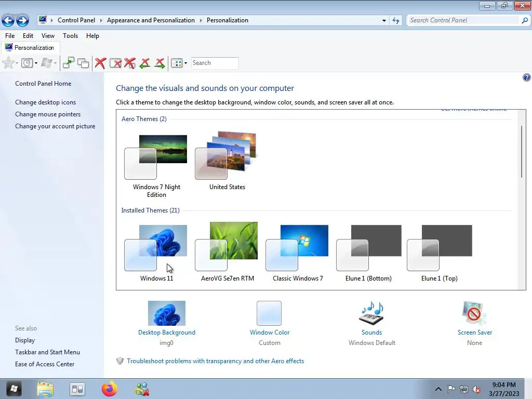Click the network tray icon

464,389
